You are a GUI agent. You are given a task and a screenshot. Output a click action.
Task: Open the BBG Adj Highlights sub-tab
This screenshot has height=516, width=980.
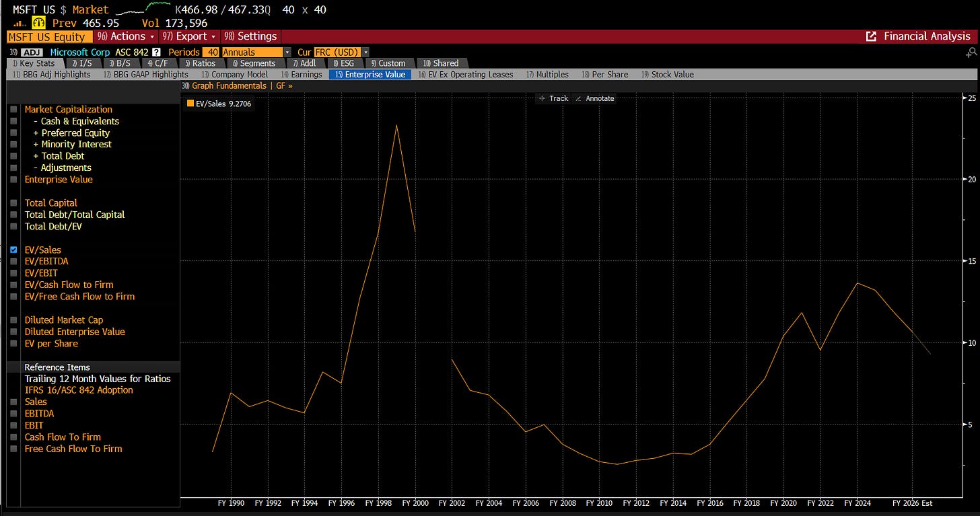(52, 75)
